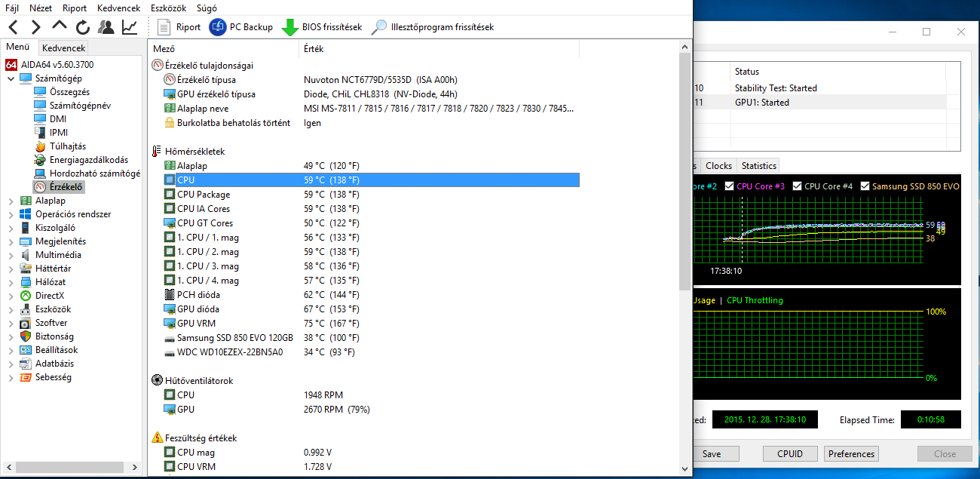The image size is (980, 479).
Task: Toggle the Samsung SSD 850 EVO checkbox
Action: tap(865, 186)
